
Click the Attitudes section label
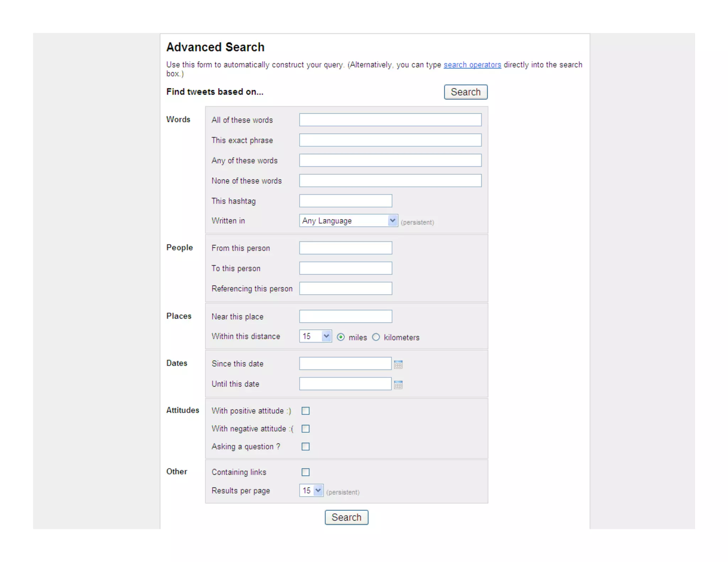click(183, 410)
